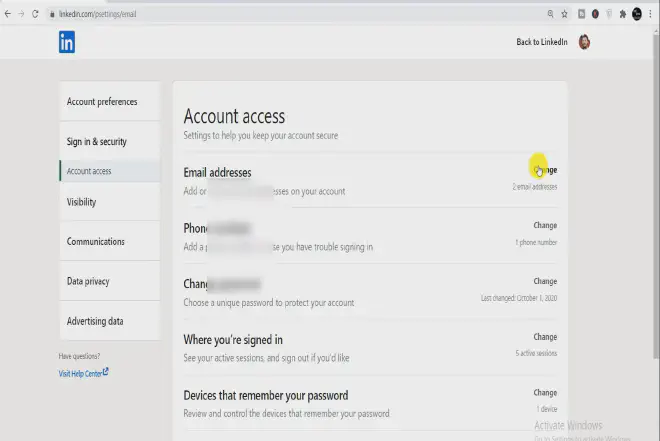Click Change for Phone numbers row
660x441 pixels.
pyautogui.click(x=545, y=225)
